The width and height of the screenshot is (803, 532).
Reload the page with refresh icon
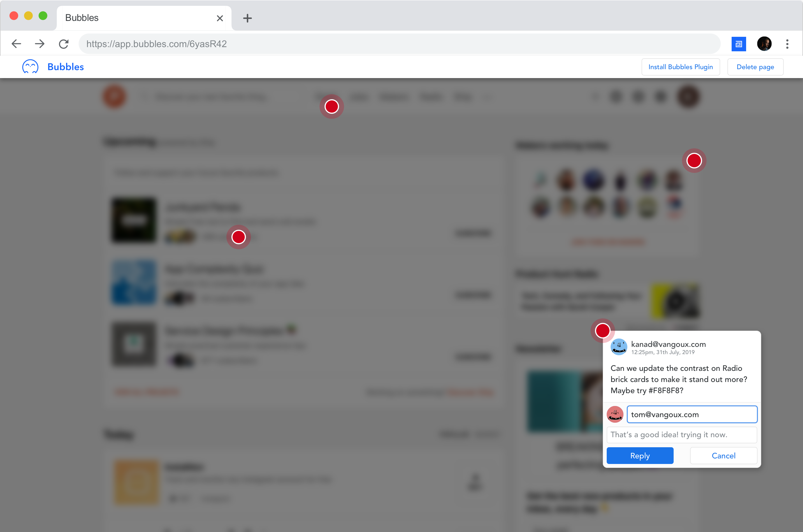(64, 44)
